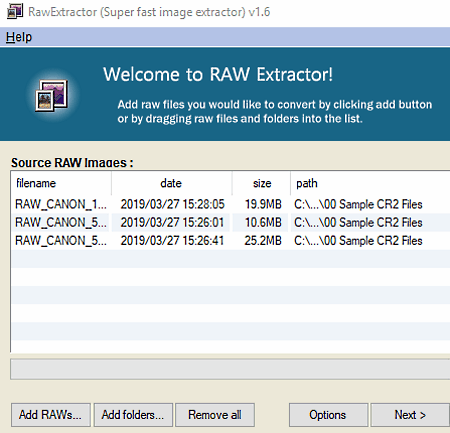450x433 pixels.
Task: Click the Add folders... button
Action: (x=133, y=415)
